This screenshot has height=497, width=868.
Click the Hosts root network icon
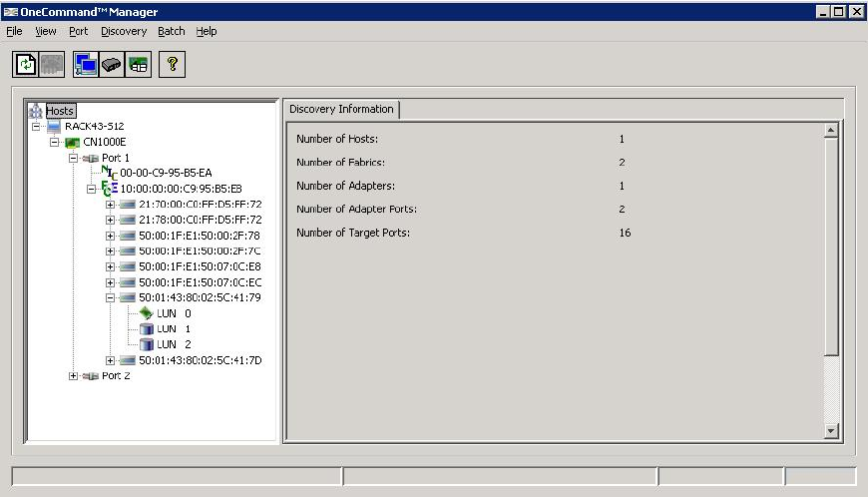point(36,111)
